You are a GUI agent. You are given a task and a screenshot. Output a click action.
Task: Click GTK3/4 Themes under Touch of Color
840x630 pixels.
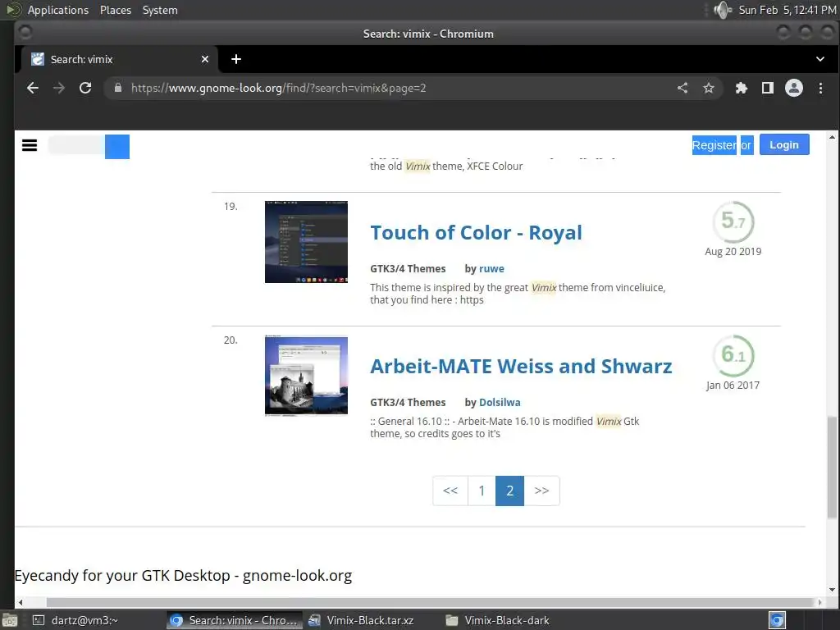click(408, 268)
